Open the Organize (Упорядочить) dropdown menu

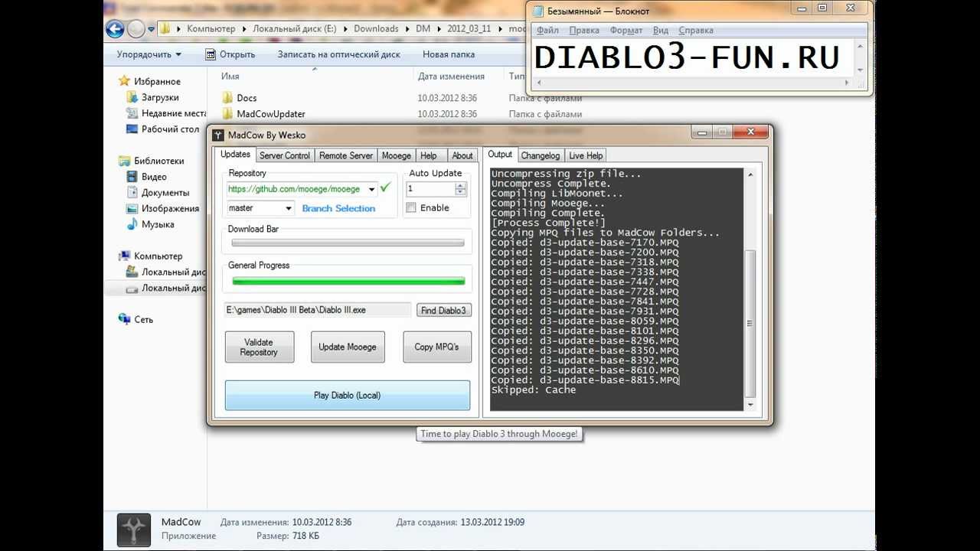(149, 54)
